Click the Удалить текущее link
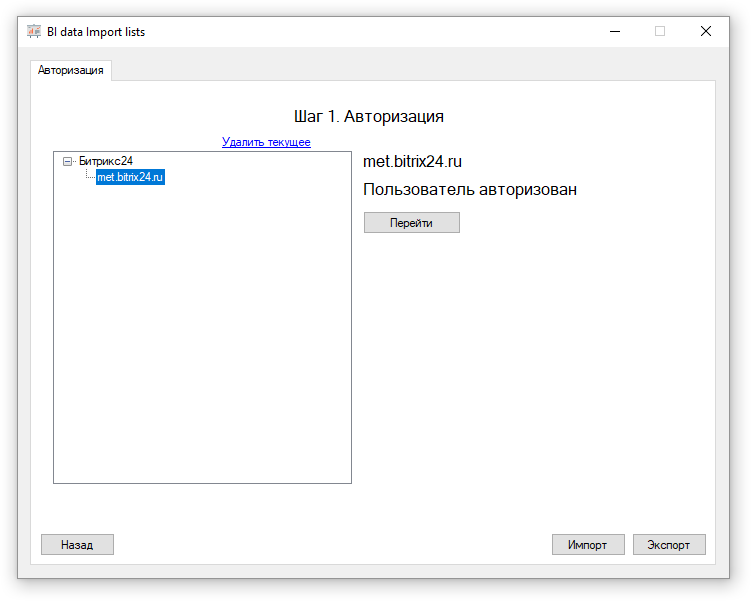This screenshot has width=751, height=601. (266, 142)
